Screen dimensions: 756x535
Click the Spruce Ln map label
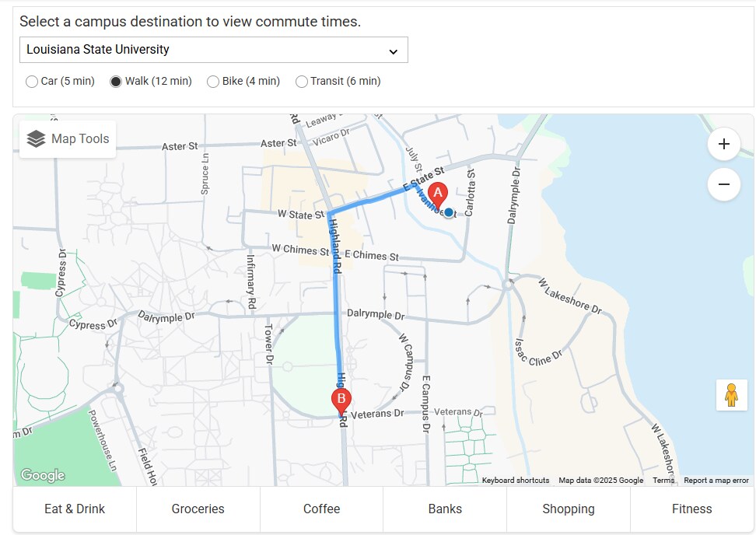(x=205, y=174)
